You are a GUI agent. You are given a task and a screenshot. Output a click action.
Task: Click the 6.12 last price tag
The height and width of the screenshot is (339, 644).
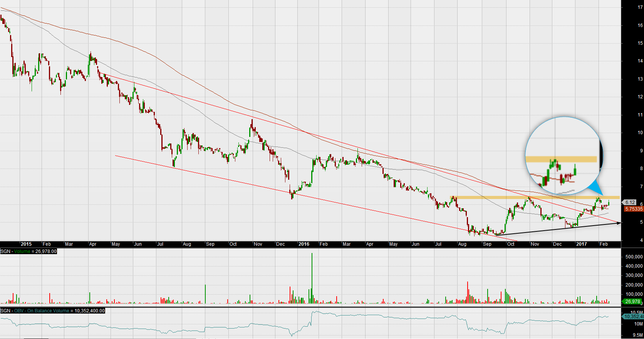click(x=630, y=202)
